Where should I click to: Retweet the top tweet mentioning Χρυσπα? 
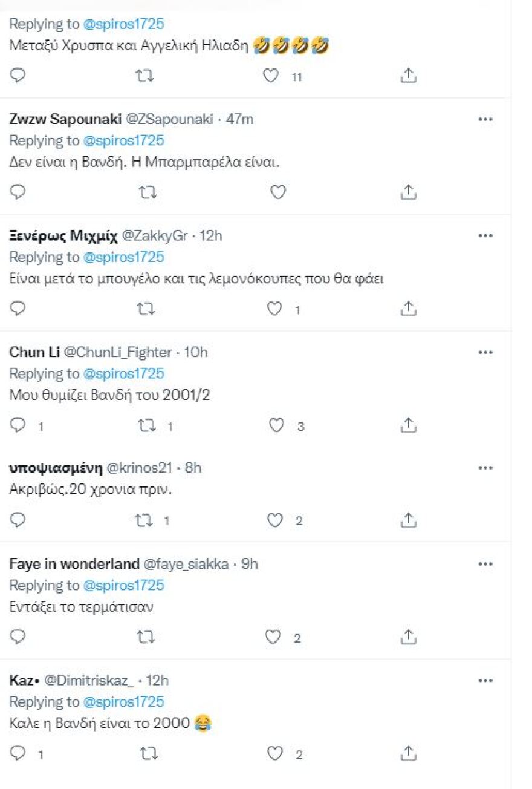pyautogui.click(x=145, y=76)
